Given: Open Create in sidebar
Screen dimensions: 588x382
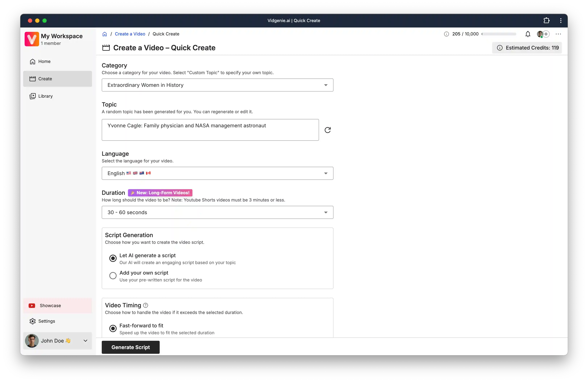Looking at the screenshot, I should [x=58, y=79].
